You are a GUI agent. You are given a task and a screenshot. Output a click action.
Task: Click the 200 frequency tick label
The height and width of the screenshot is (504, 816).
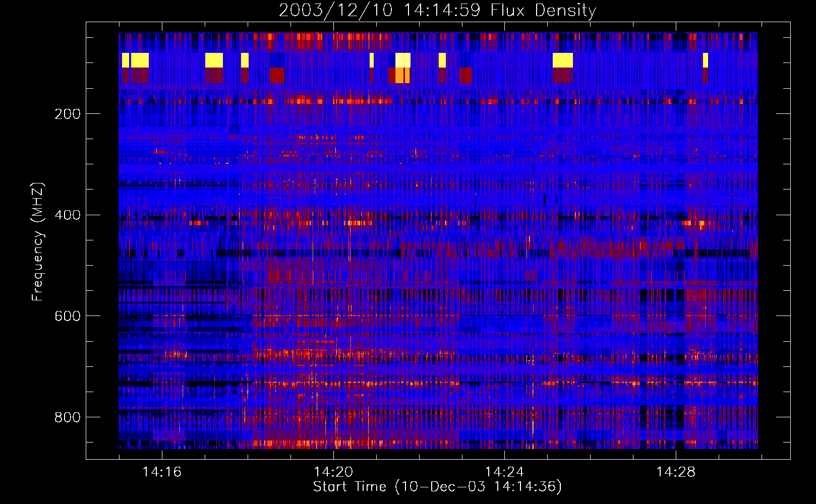click(68, 114)
